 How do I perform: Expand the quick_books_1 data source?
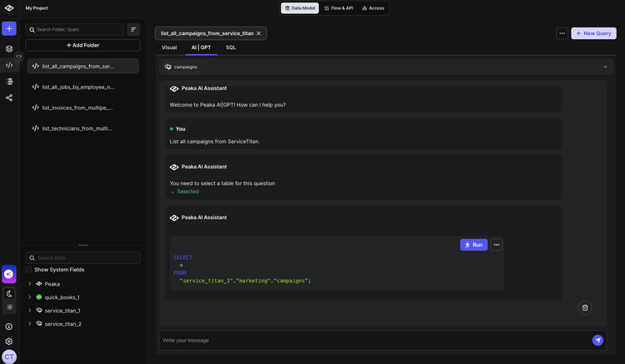pos(29,297)
